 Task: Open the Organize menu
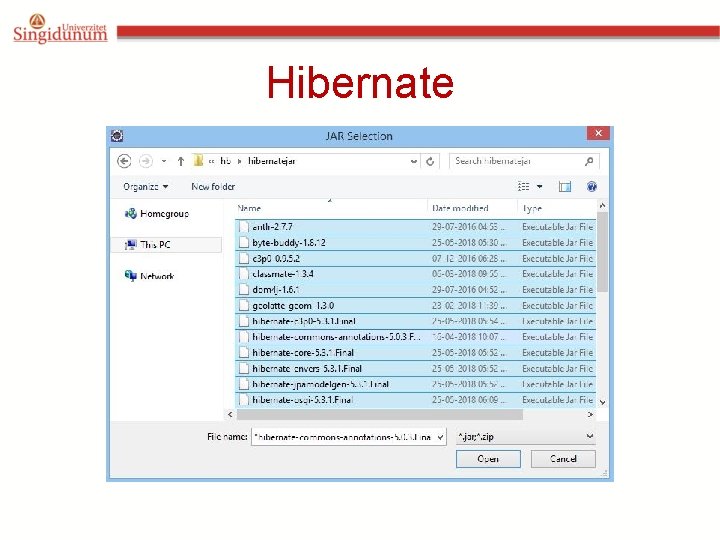(x=146, y=186)
